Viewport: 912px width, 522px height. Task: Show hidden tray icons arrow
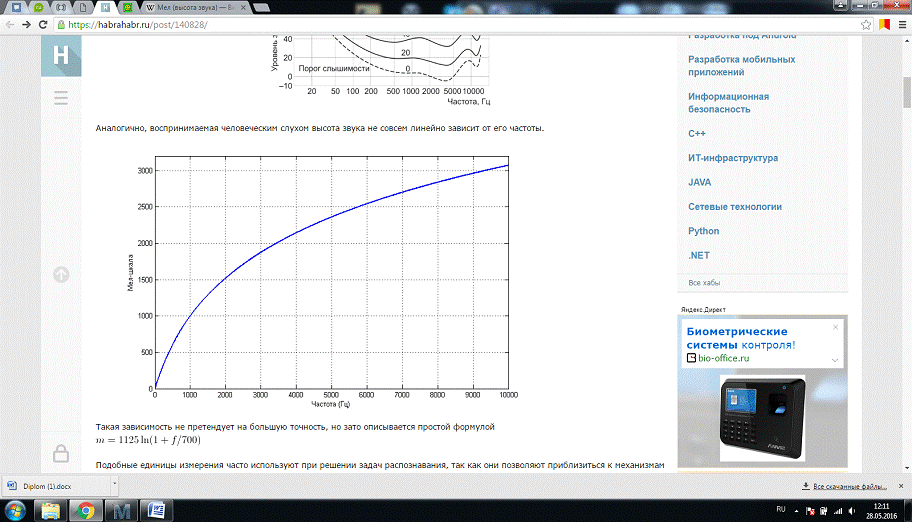pos(796,511)
